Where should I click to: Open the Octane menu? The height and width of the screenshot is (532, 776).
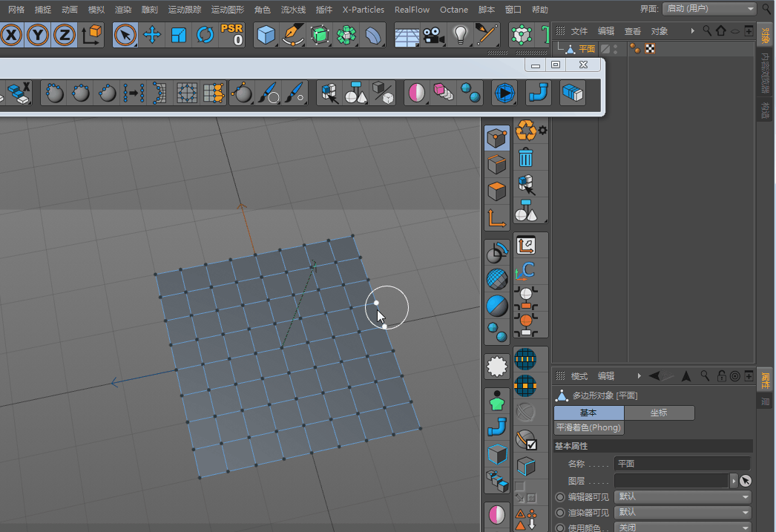coord(454,10)
